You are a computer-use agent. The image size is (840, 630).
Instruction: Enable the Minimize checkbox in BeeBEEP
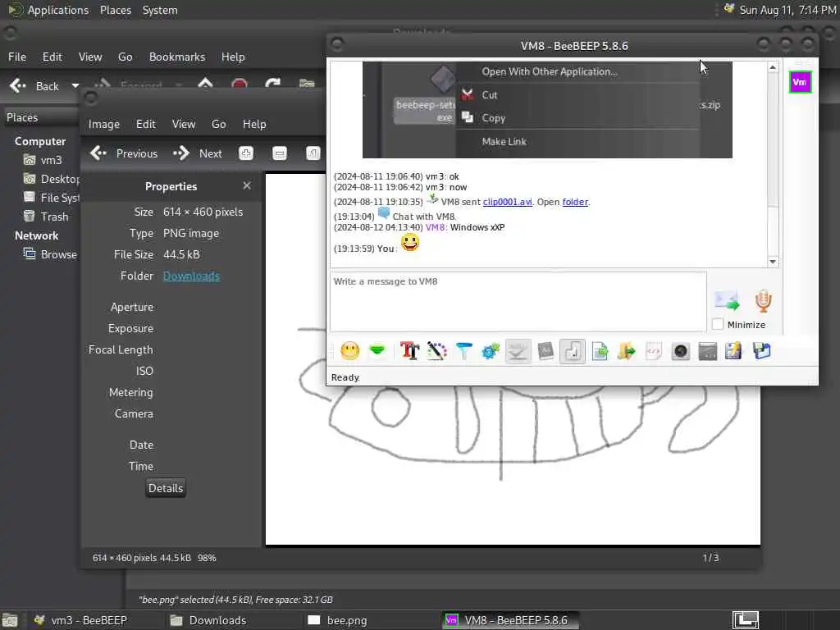coord(718,324)
